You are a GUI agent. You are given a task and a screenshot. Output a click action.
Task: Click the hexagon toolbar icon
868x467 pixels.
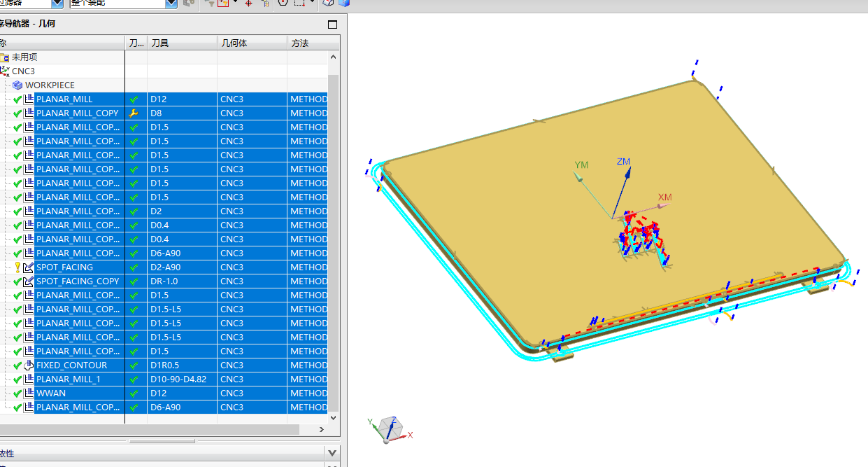coord(283,4)
